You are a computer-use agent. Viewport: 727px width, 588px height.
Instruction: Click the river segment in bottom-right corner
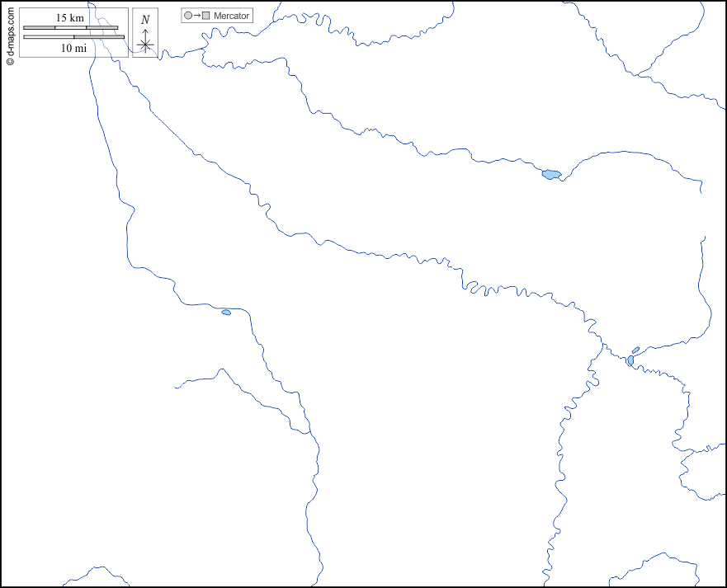pos(652,561)
